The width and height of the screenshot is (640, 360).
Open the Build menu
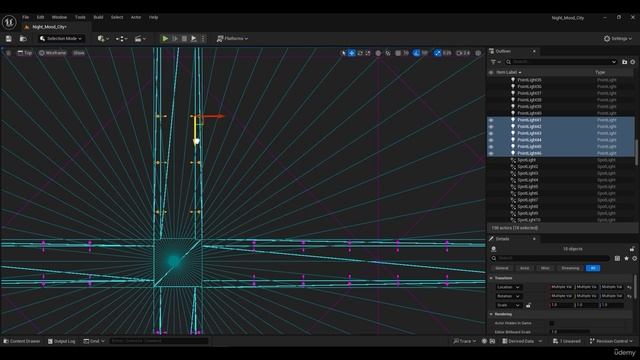click(98, 18)
